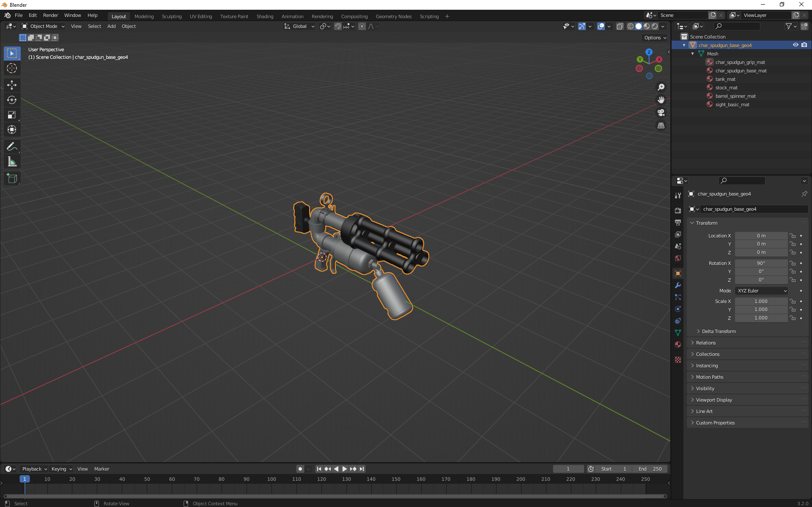Viewport: 812px width, 507px height.
Task: Open the Particles properties tab
Action: 678,297
